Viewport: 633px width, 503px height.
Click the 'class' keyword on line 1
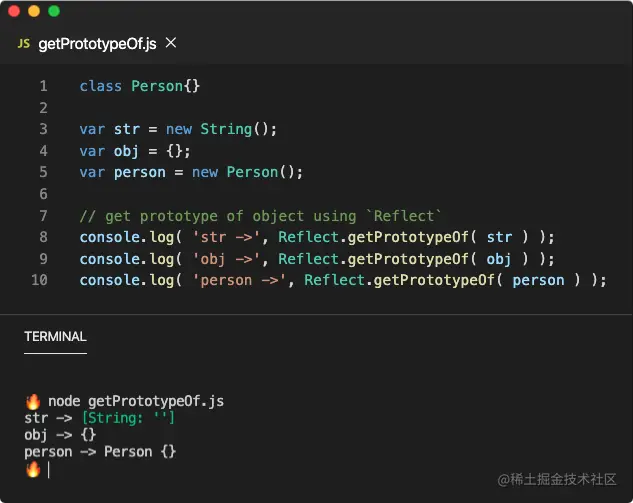pyautogui.click(x=101, y=86)
